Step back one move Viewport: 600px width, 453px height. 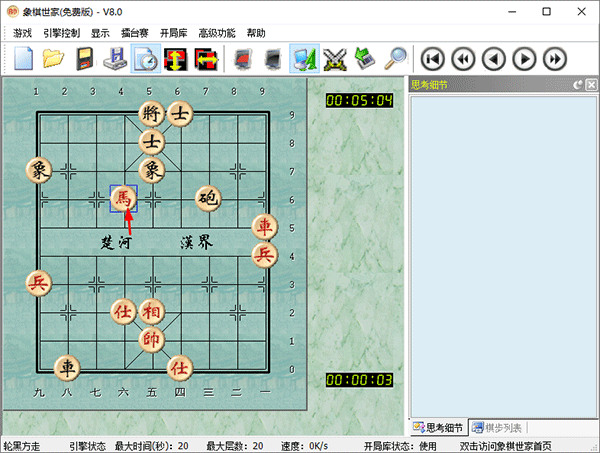(494, 59)
